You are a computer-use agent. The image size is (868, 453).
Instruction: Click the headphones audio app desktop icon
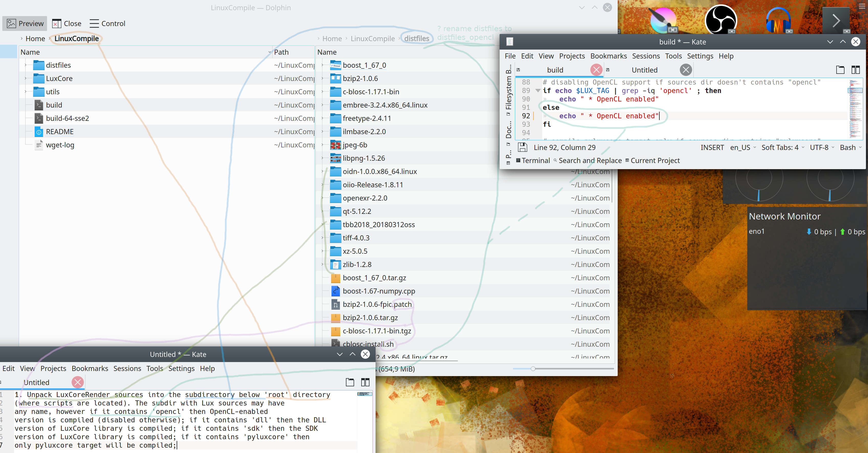778,20
